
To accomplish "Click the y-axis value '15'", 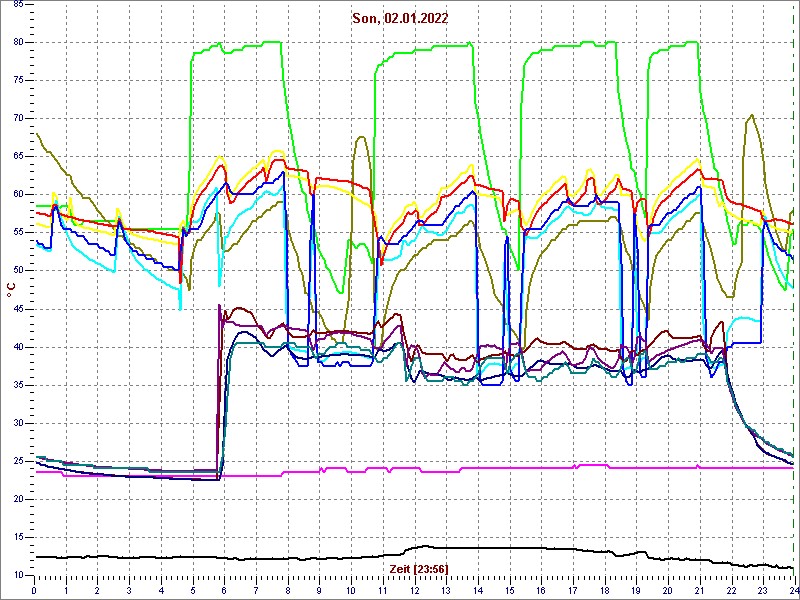I will pos(18,538).
